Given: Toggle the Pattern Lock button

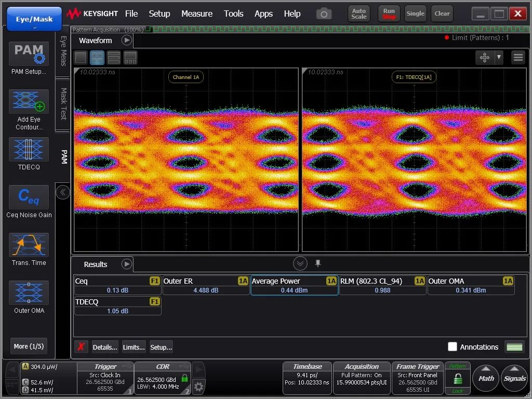Looking at the screenshot, I should 457,378.
